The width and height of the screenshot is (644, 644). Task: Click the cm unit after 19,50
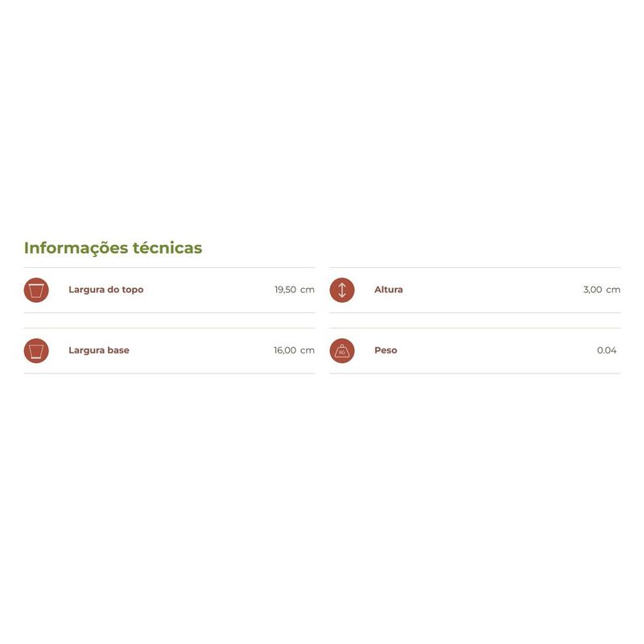308,290
